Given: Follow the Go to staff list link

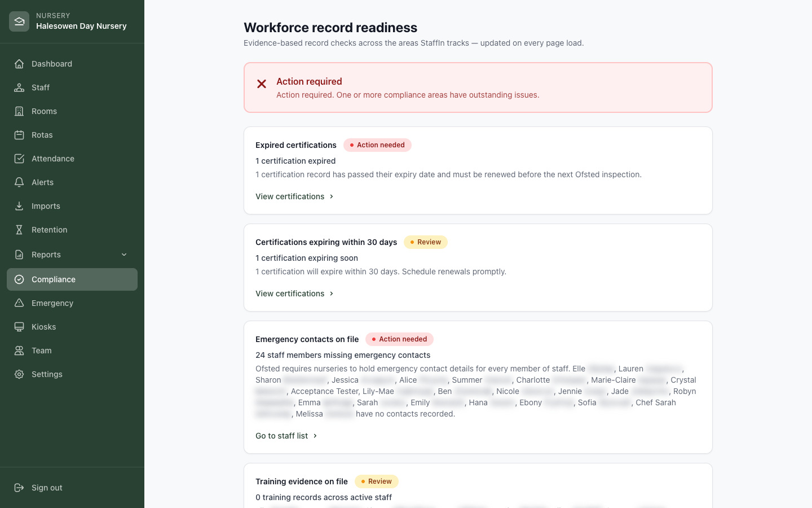Looking at the screenshot, I should tap(286, 436).
